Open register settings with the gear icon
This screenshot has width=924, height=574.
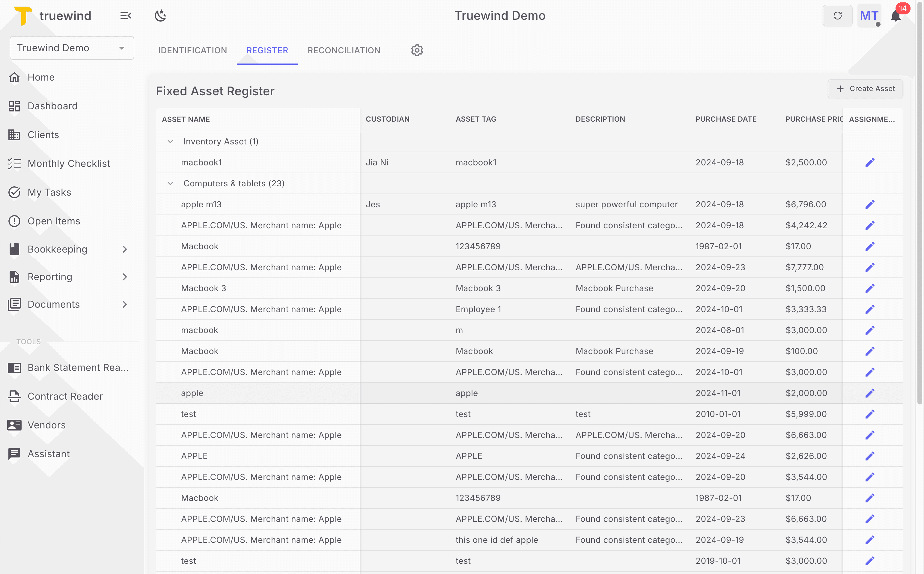[417, 50]
